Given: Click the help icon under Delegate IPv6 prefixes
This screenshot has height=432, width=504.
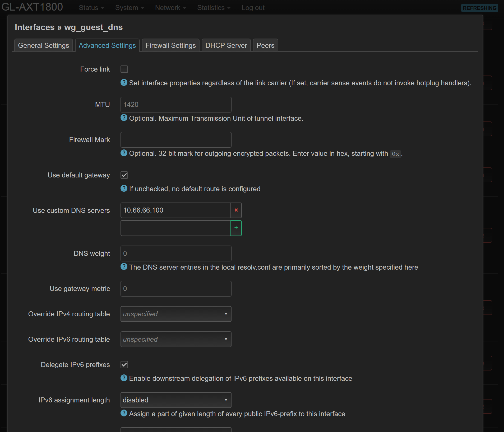Looking at the screenshot, I should click(x=124, y=378).
